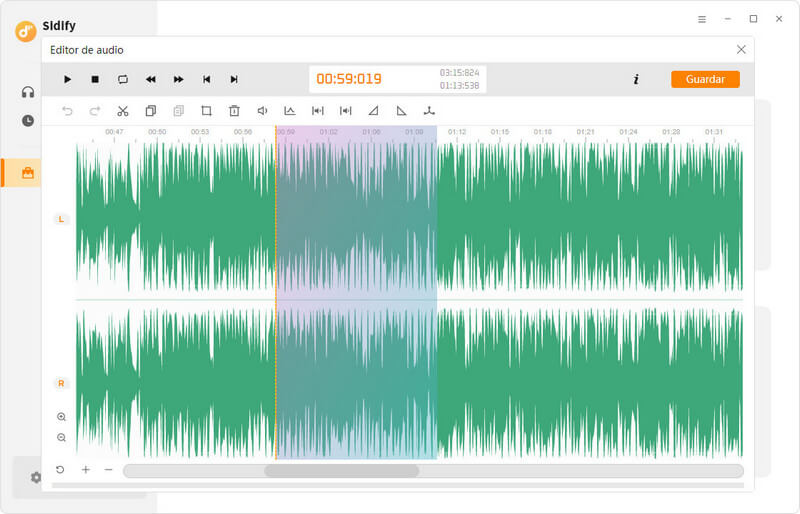Image resolution: width=800 pixels, height=514 pixels.
Task: Toggle loop playback
Action: [123, 79]
